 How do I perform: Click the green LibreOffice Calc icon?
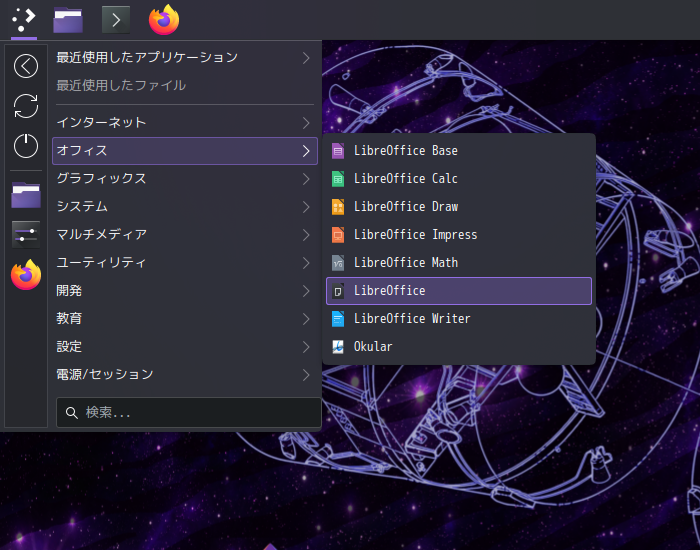(x=338, y=179)
